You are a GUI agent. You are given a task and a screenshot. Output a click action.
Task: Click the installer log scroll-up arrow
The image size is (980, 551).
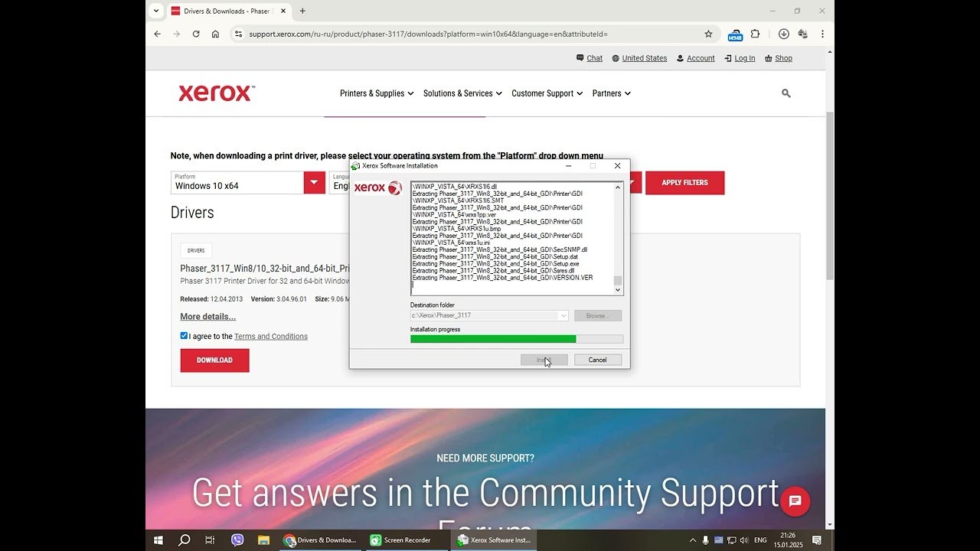click(618, 187)
